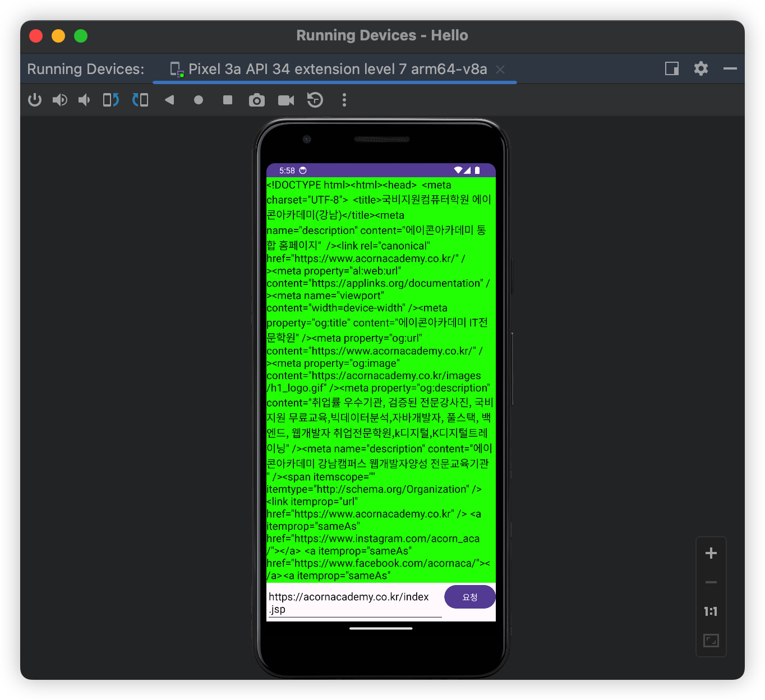Screen dimensions: 765x700
Task: Click the 5:58 clock in phone status bar
Action: [x=287, y=171]
